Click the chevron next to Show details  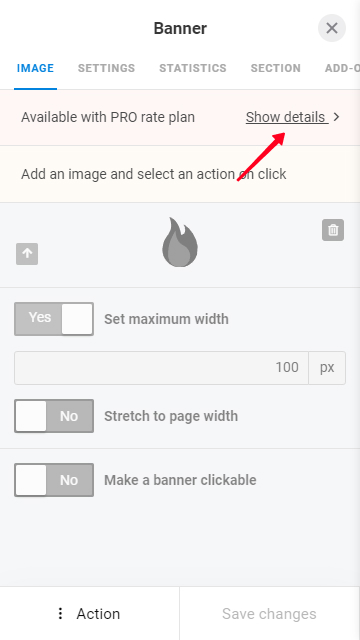pyautogui.click(x=336, y=117)
